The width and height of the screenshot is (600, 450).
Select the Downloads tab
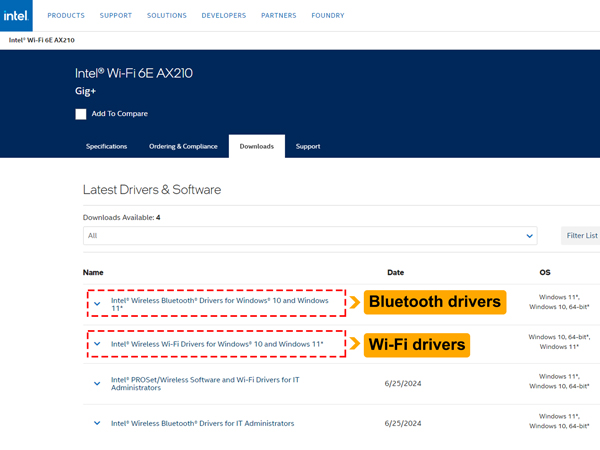(x=257, y=146)
